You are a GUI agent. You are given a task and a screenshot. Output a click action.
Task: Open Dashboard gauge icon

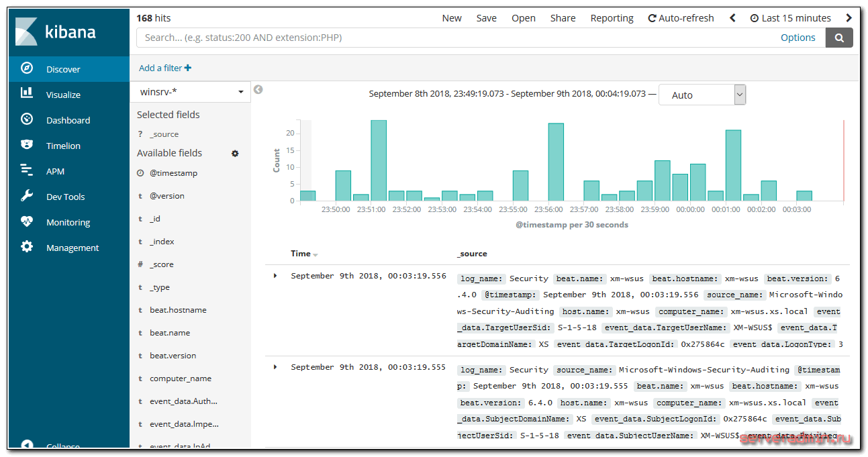pyautogui.click(x=27, y=119)
